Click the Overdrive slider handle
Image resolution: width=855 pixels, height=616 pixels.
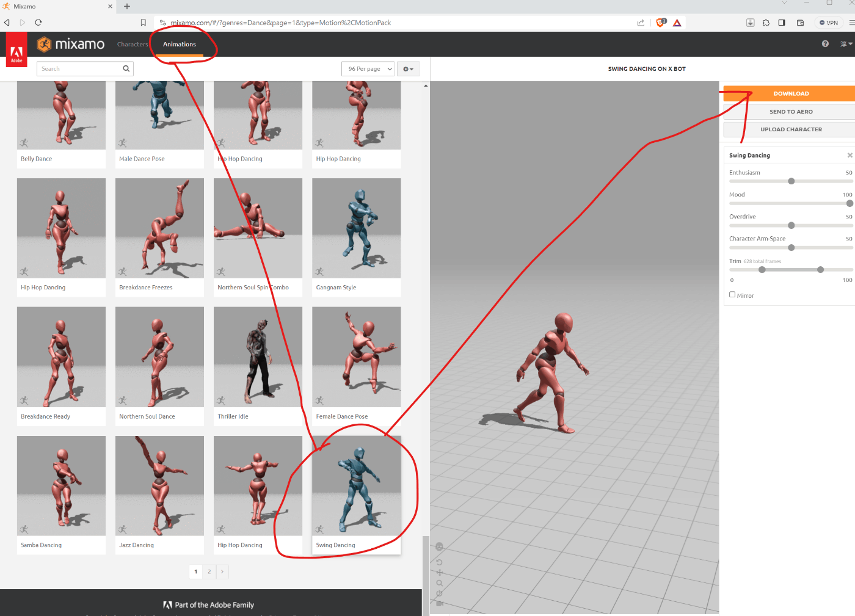coord(791,225)
